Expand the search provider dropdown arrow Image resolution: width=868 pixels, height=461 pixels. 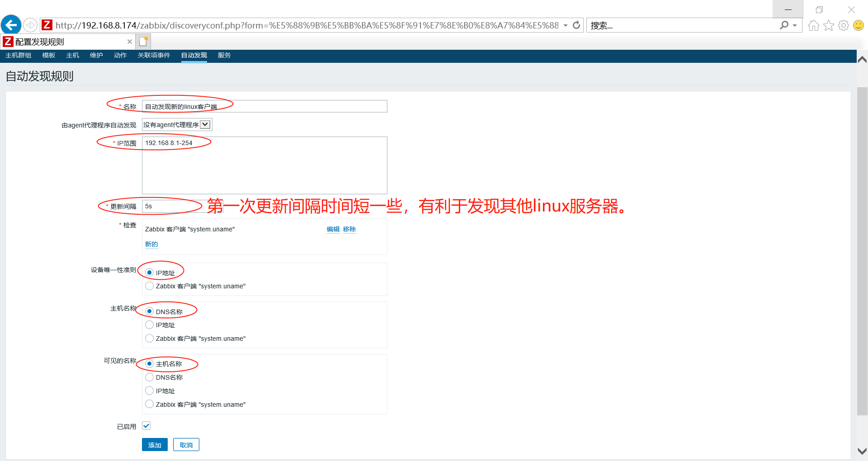coord(795,25)
